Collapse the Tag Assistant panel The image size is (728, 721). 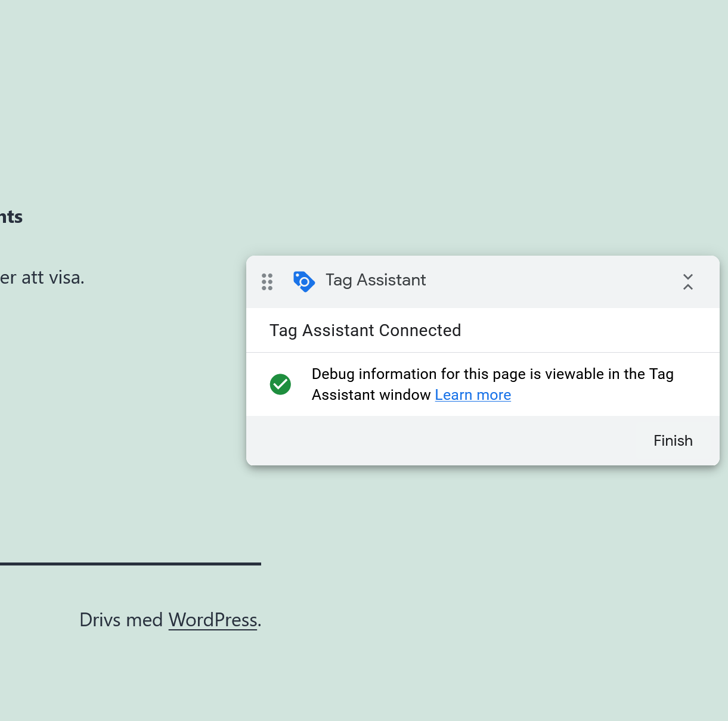pyautogui.click(x=687, y=282)
